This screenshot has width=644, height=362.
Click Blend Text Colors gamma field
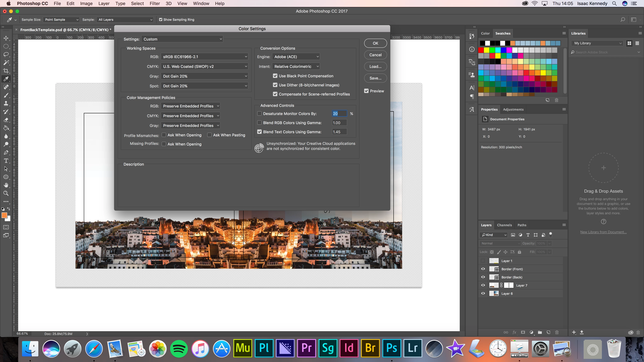339,132
